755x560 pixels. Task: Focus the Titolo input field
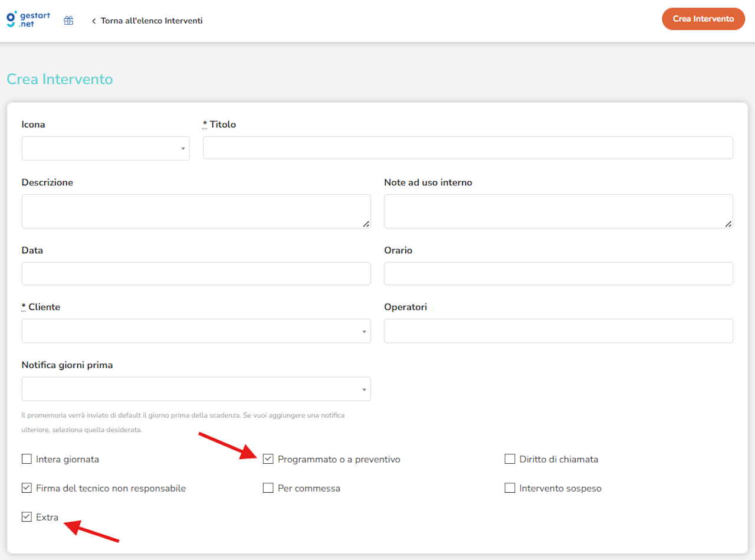(x=468, y=148)
